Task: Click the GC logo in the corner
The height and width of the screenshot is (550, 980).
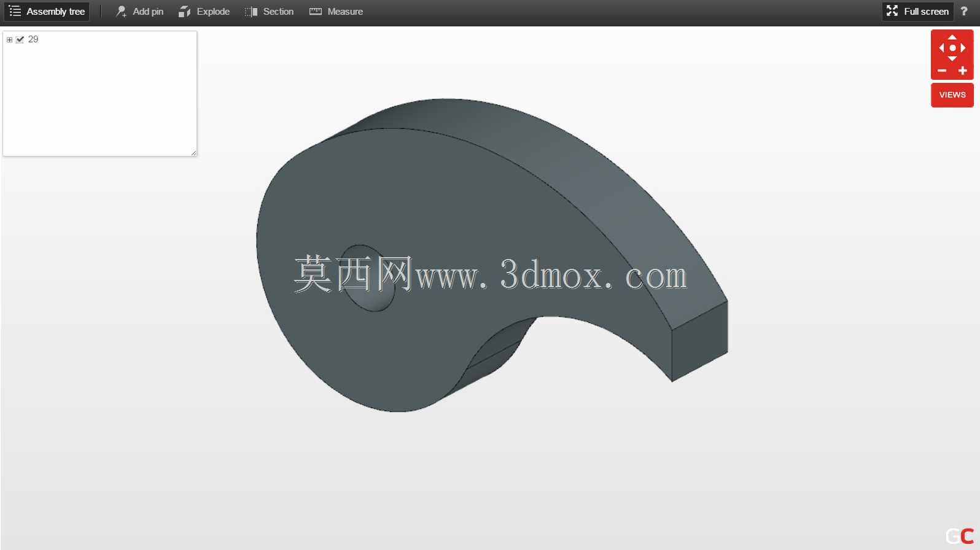Action: (x=960, y=536)
